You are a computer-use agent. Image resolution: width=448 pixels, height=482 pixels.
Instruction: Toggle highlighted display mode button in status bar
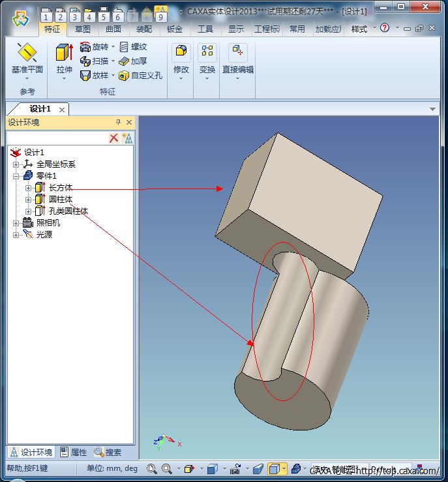276,468
